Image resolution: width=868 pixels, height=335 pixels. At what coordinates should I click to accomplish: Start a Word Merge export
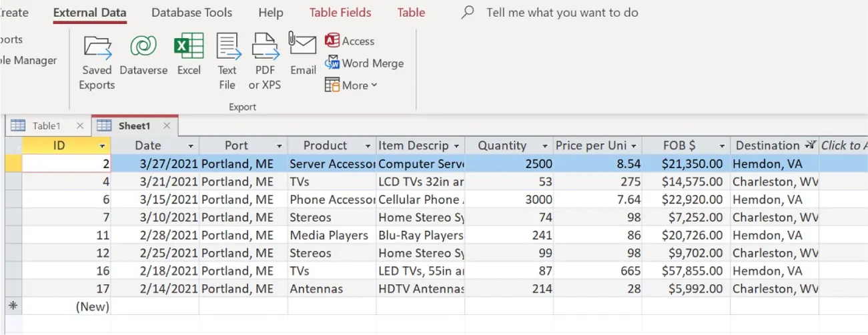tap(364, 63)
